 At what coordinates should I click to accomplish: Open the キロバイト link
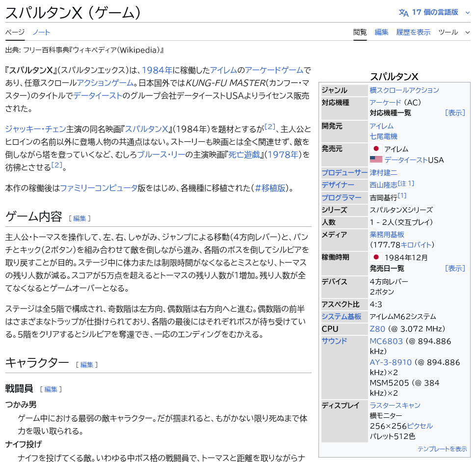point(416,245)
